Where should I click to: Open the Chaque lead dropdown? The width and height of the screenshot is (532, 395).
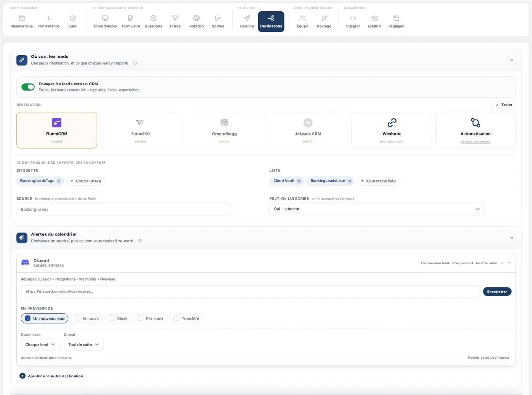pos(40,345)
